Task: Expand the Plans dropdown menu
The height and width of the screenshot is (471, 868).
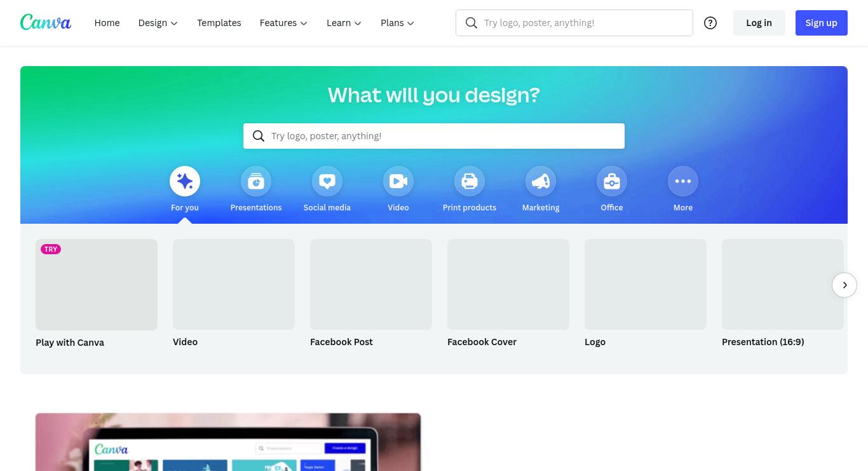Action: [397, 23]
